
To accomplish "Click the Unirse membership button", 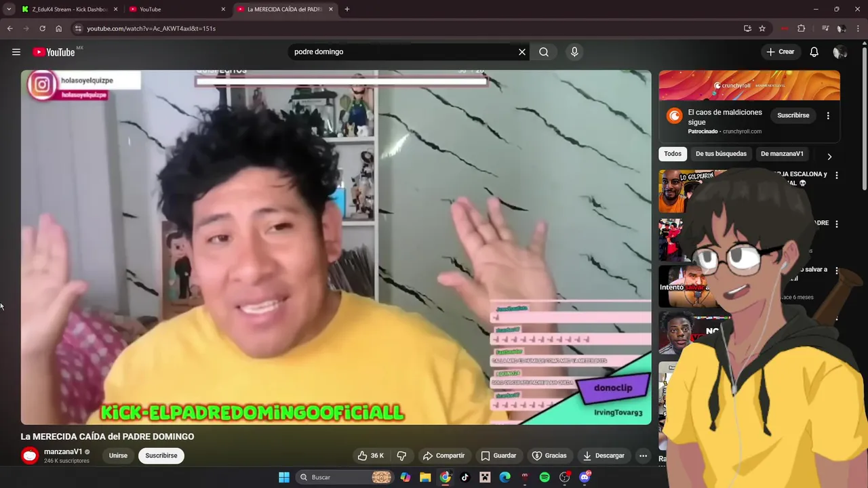I will tap(118, 455).
